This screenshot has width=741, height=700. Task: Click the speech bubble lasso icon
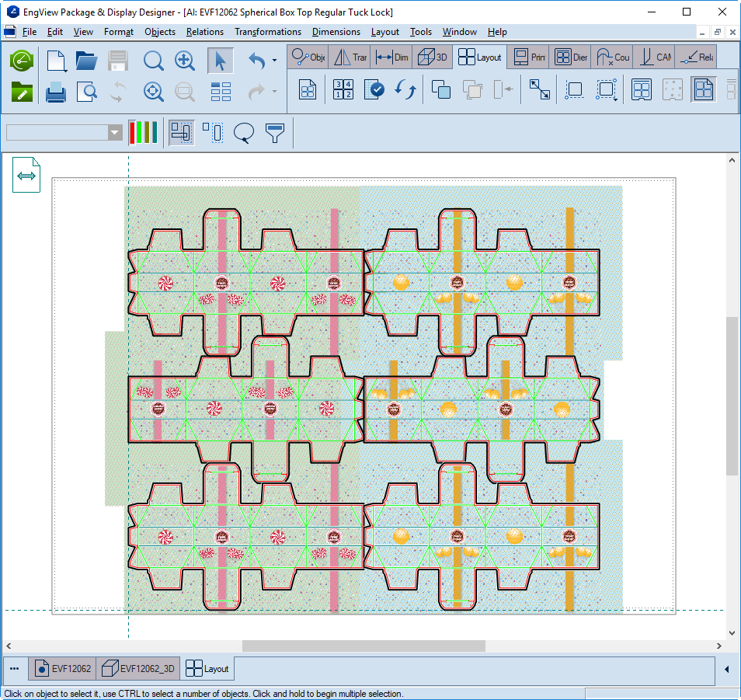tap(244, 132)
